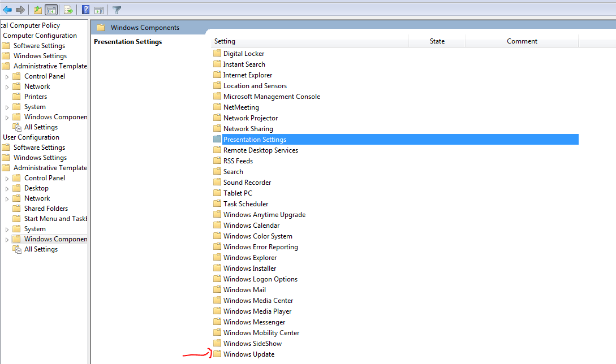The image size is (616, 364).
Task: Click the Export List toolbar icon
Action: coord(68,10)
